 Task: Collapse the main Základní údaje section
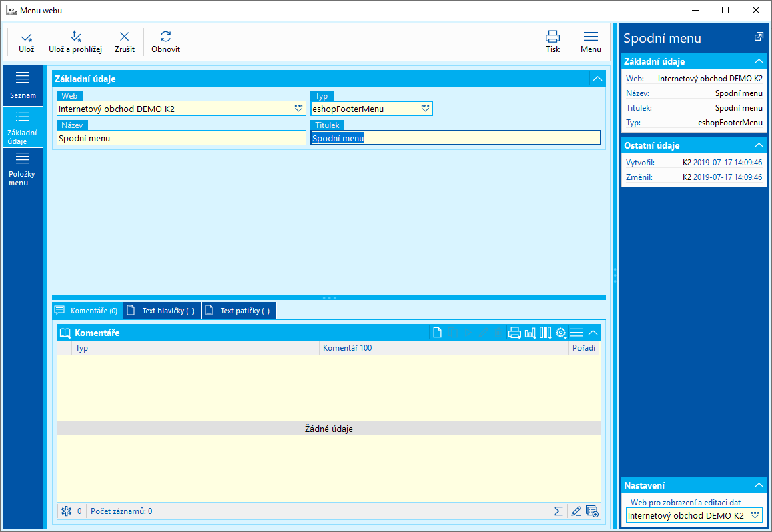coord(597,79)
